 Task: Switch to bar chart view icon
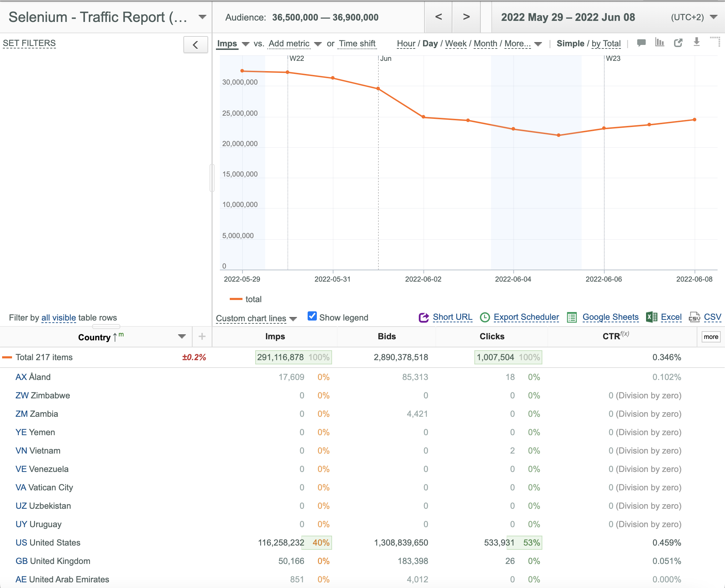pos(660,42)
